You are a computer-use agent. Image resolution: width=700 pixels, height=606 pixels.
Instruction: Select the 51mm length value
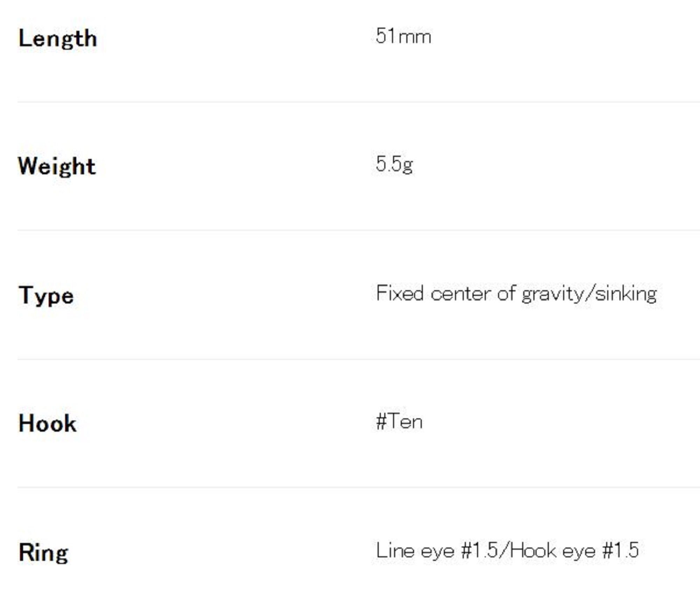point(403,36)
